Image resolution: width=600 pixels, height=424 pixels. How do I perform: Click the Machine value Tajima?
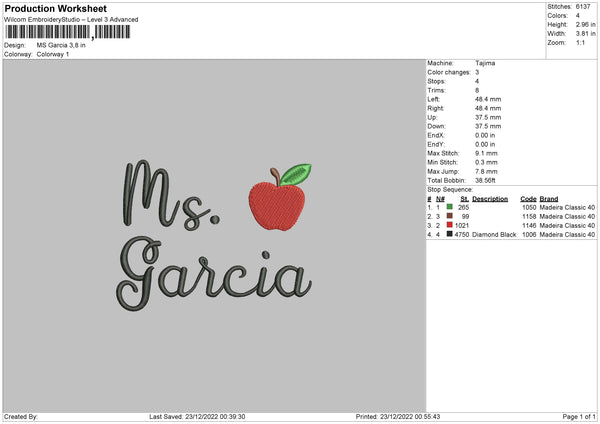coord(484,63)
